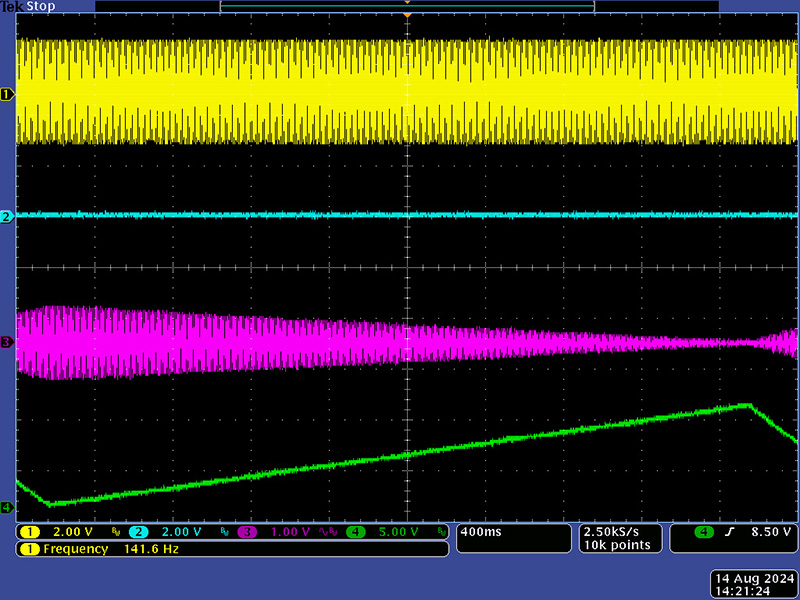Click channel 4 scale value 5.00 V
Viewport: 800px width, 600px height.
click(x=399, y=532)
